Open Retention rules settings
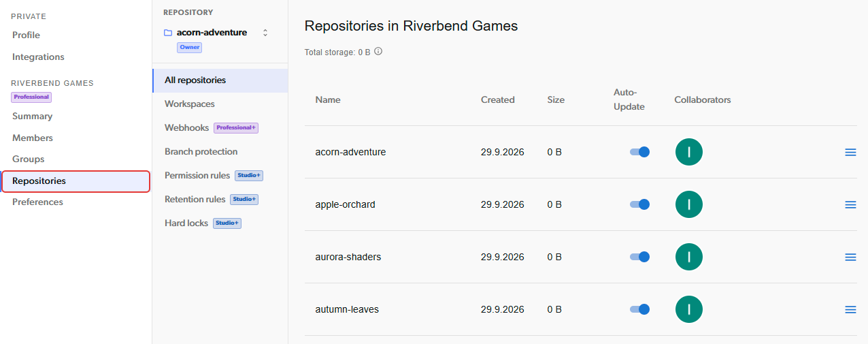 point(195,199)
